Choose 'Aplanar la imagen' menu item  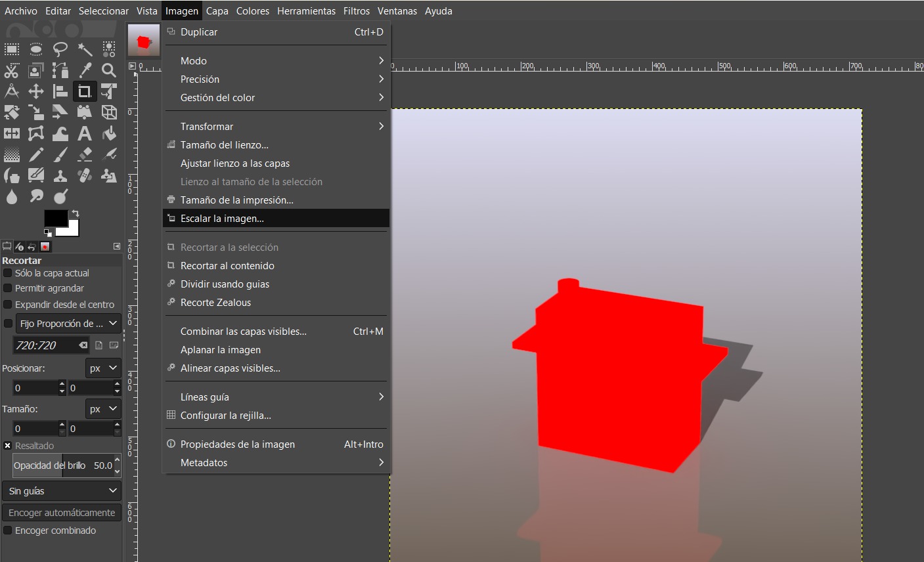click(x=276, y=350)
